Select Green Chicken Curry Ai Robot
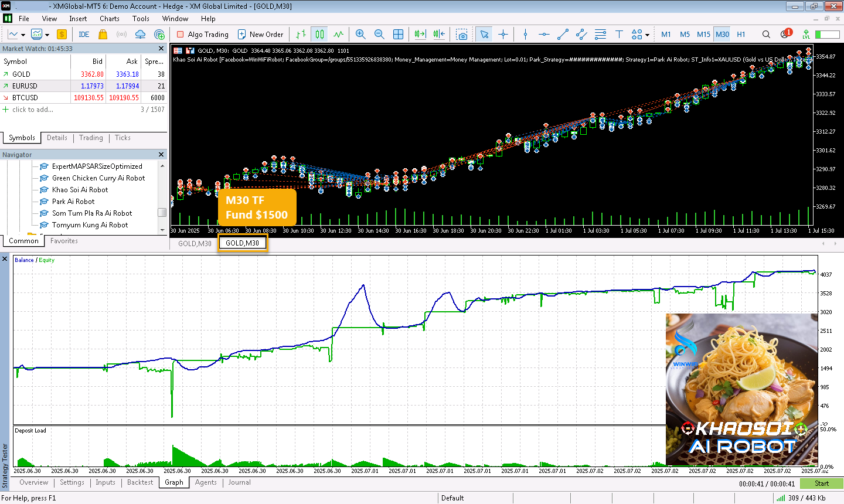 [98, 178]
